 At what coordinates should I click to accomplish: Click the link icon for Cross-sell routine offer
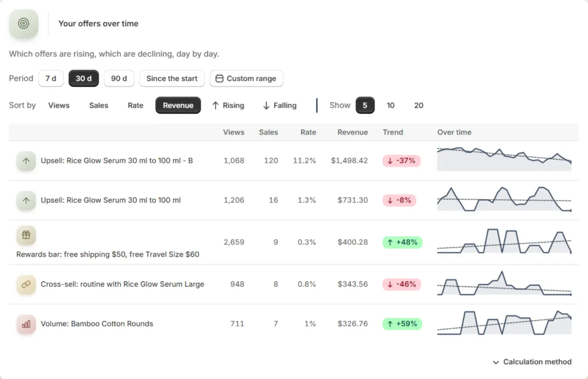pyautogui.click(x=26, y=284)
